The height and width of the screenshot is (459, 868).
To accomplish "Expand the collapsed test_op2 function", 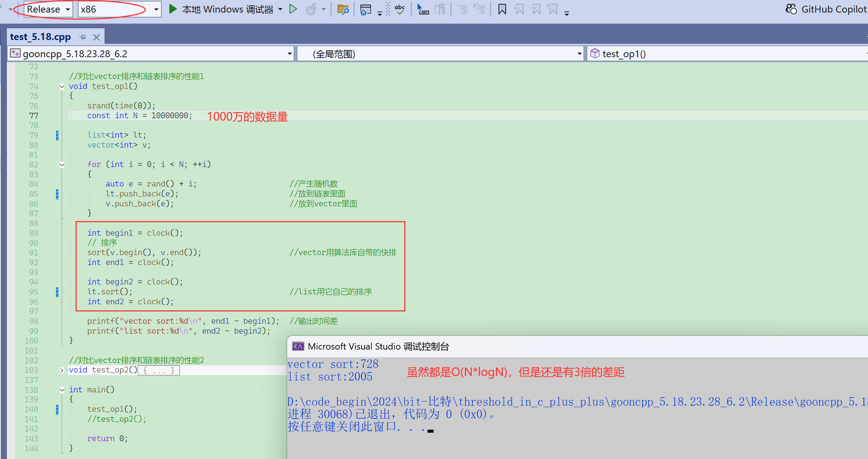I will [62, 370].
